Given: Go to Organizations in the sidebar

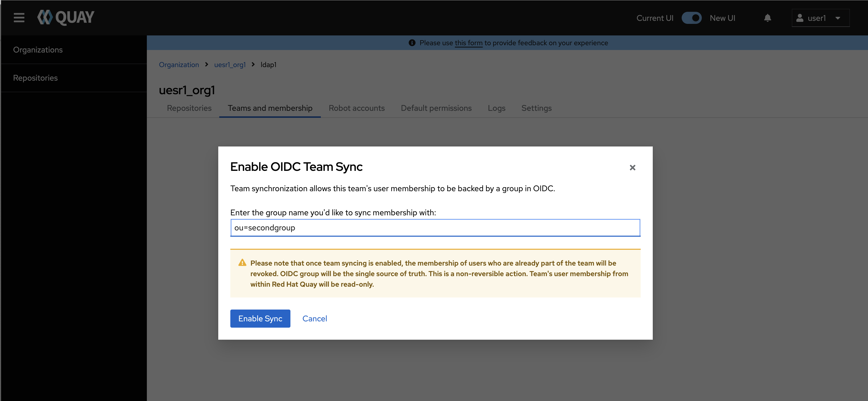Looking at the screenshot, I should point(38,50).
